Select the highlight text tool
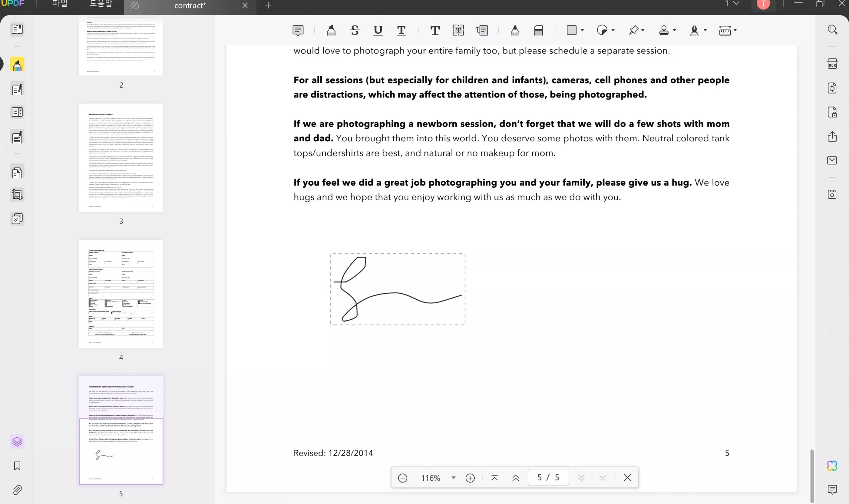Image resolution: width=849 pixels, height=504 pixels. pos(331,31)
